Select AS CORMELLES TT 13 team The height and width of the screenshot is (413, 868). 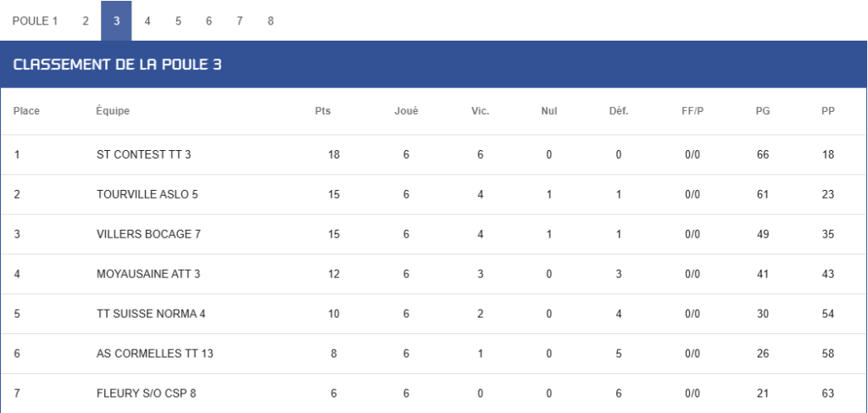pos(155,354)
